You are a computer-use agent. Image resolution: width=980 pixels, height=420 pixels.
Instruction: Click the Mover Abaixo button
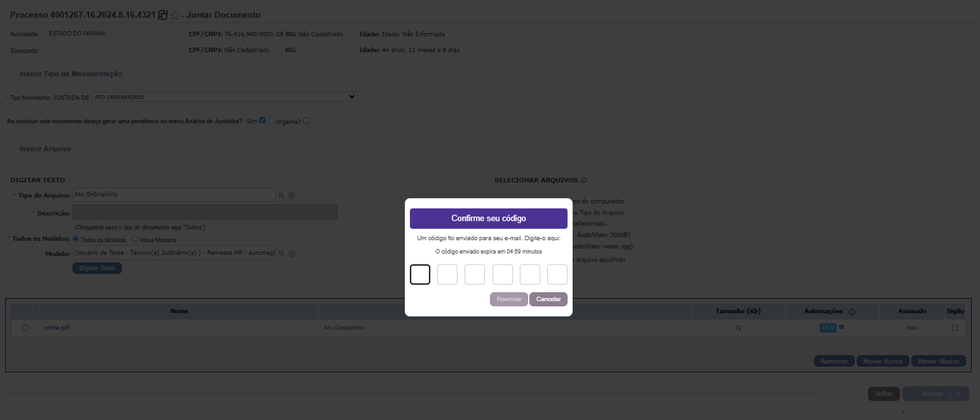(x=939, y=361)
